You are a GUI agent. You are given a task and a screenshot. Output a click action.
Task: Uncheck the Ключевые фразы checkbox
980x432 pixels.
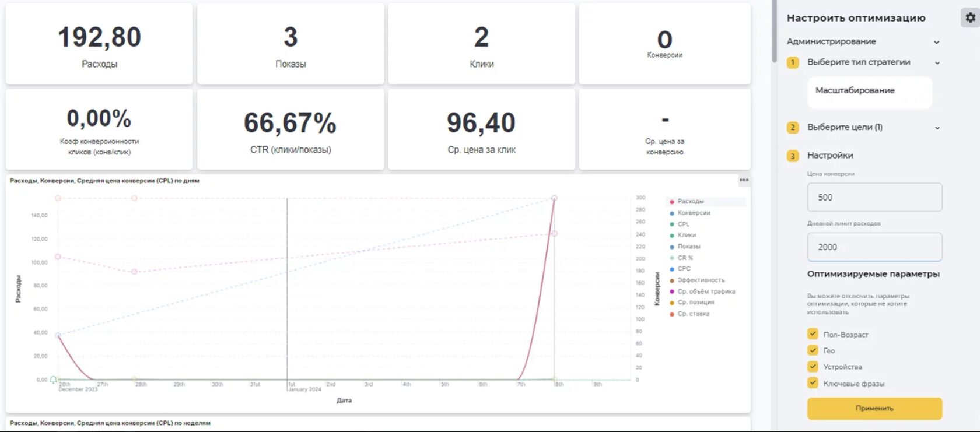[x=813, y=383]
